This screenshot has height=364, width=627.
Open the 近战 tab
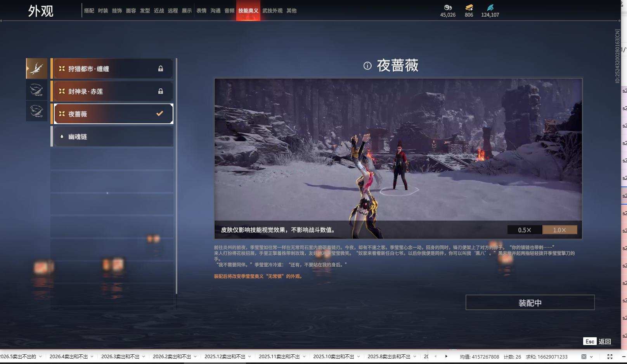(x=159, y=11)
